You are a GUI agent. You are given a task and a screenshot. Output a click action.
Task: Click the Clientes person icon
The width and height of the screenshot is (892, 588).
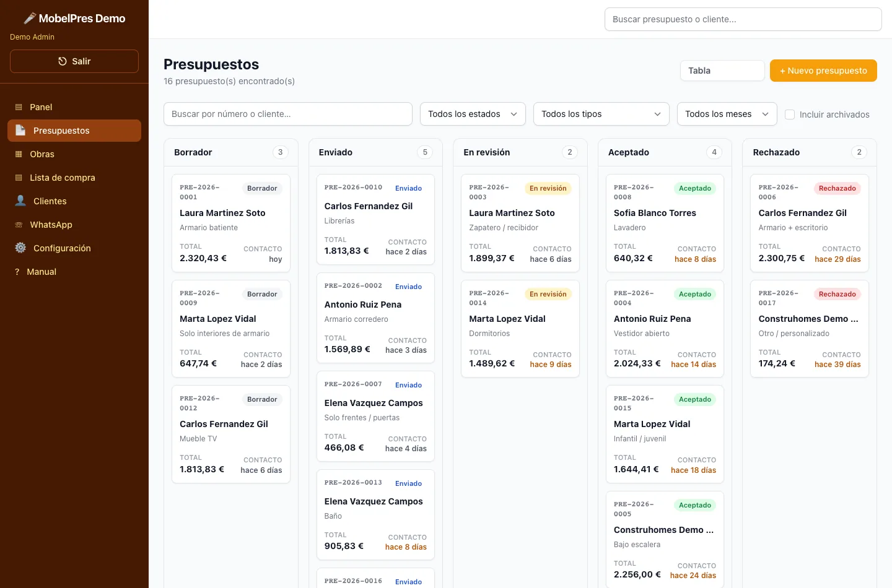coord(20,201)
